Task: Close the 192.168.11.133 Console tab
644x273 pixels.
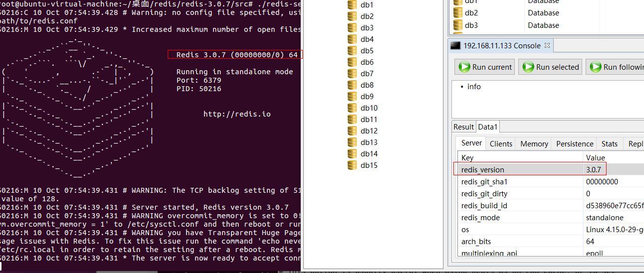Action: [x=547, y=45]
